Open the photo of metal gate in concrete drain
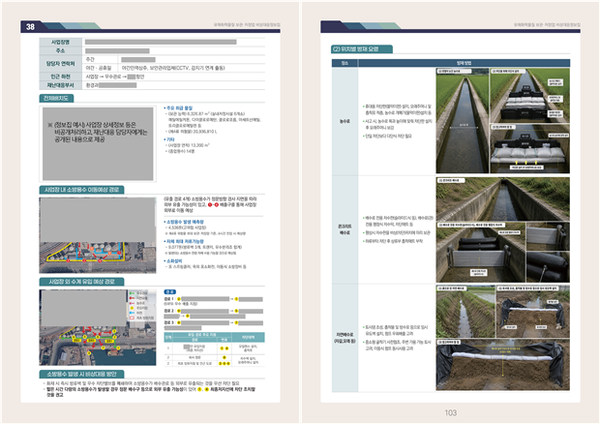Screen dimensions: 600x424 click(x=481, y=252)
